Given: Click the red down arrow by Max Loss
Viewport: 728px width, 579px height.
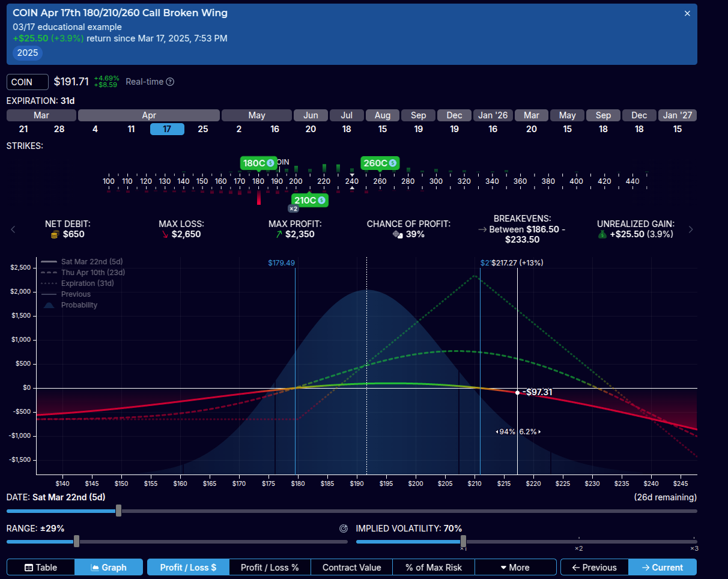Looking at the screenshot, I should click(x=166, y=234).
